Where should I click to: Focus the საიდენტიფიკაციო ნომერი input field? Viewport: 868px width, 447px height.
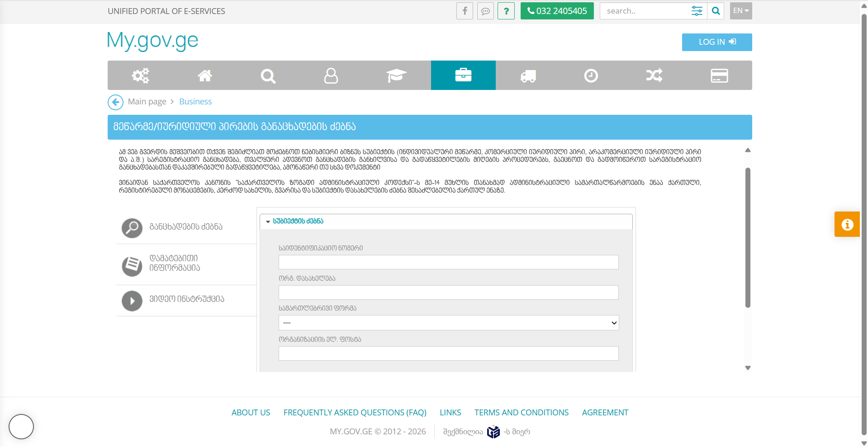[x=448, y=262]
